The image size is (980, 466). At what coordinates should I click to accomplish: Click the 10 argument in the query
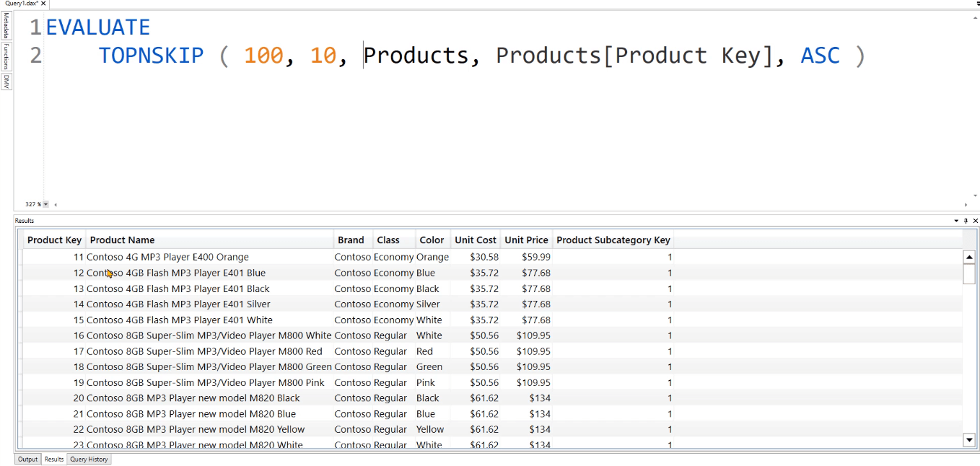[323, 56]
